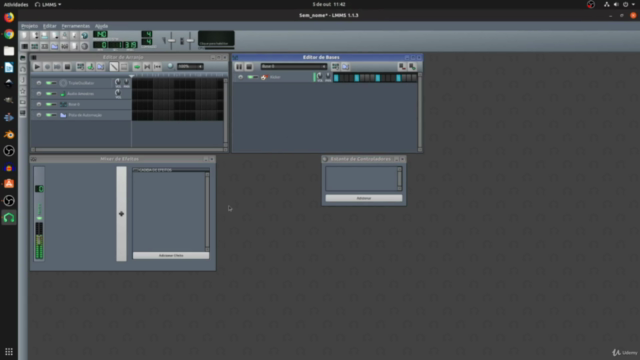Start recording in the arrangement editor
This screenshot has width=640, height=360.
47,67
